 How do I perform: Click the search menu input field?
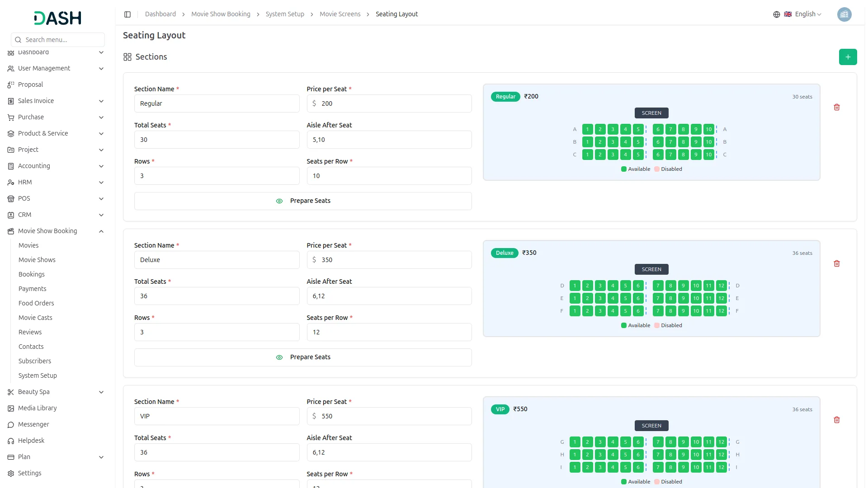(57, 40)
